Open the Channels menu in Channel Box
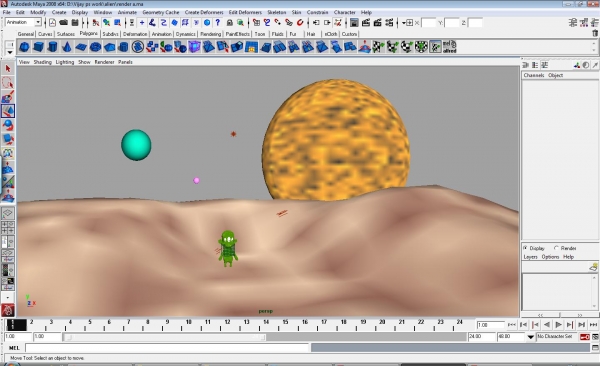600x366 pixels. click(534, 75)
